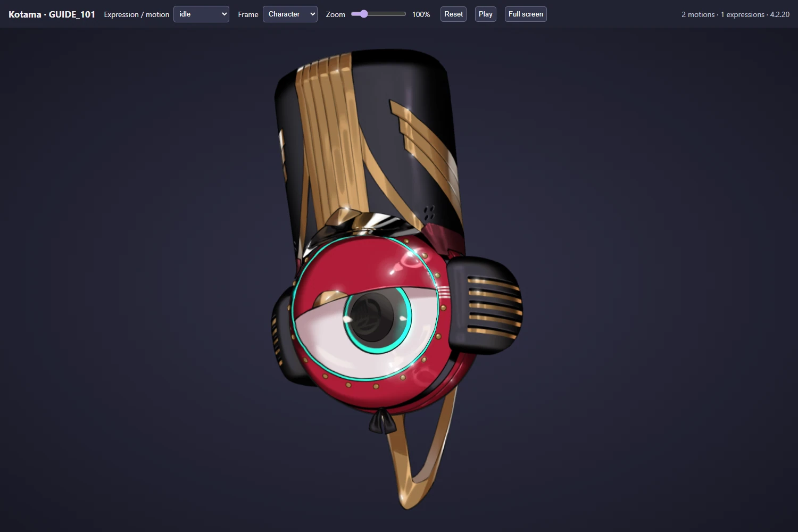
Task: Click the "Expression / motion" label
Action: 137,14
